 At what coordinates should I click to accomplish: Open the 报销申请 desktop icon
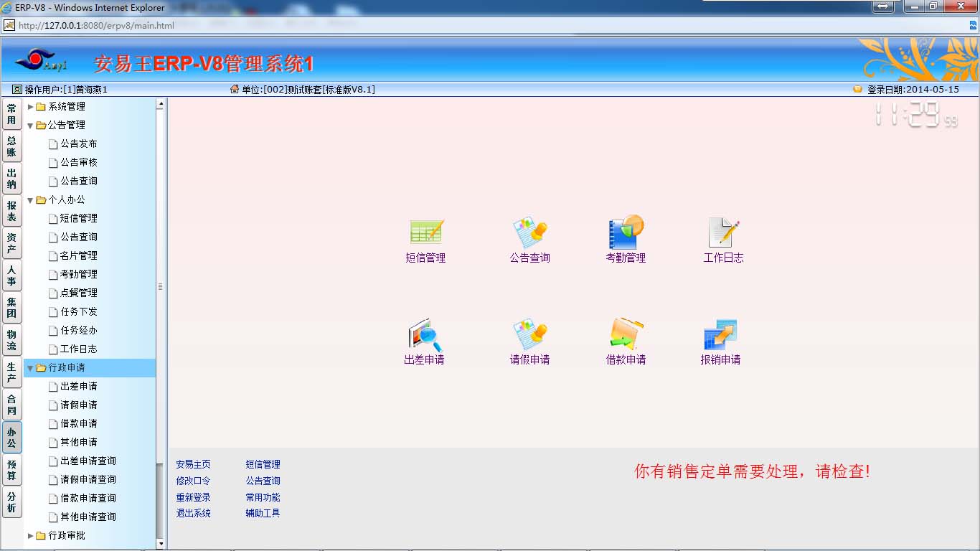pyautogui.click(x=720, y=334)
